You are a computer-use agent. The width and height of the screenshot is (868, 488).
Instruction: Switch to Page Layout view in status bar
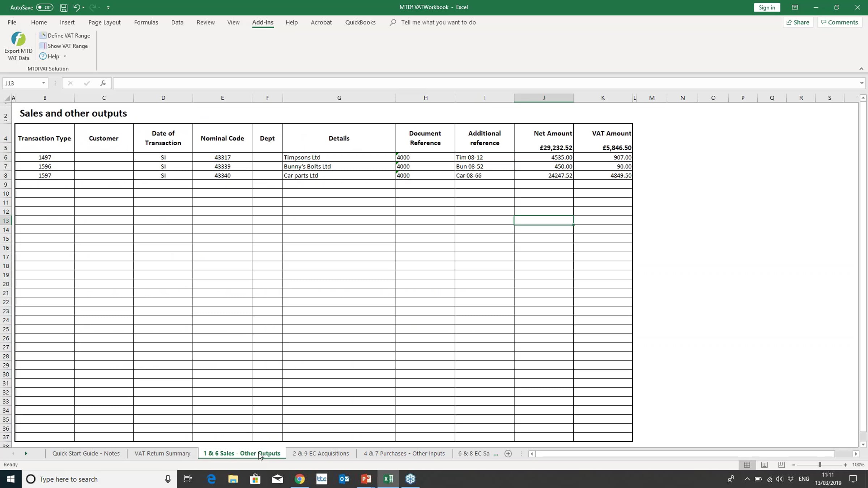[x=764, y=465]
